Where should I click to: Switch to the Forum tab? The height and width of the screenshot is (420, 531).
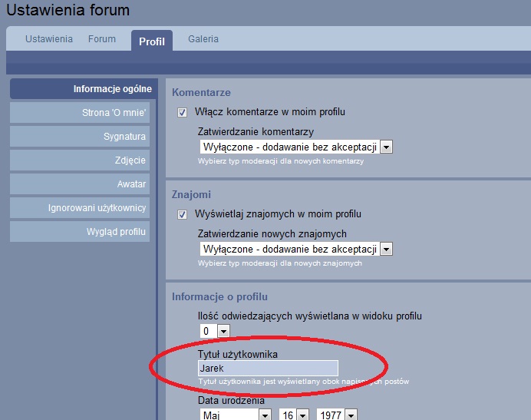tap(102, 39)
